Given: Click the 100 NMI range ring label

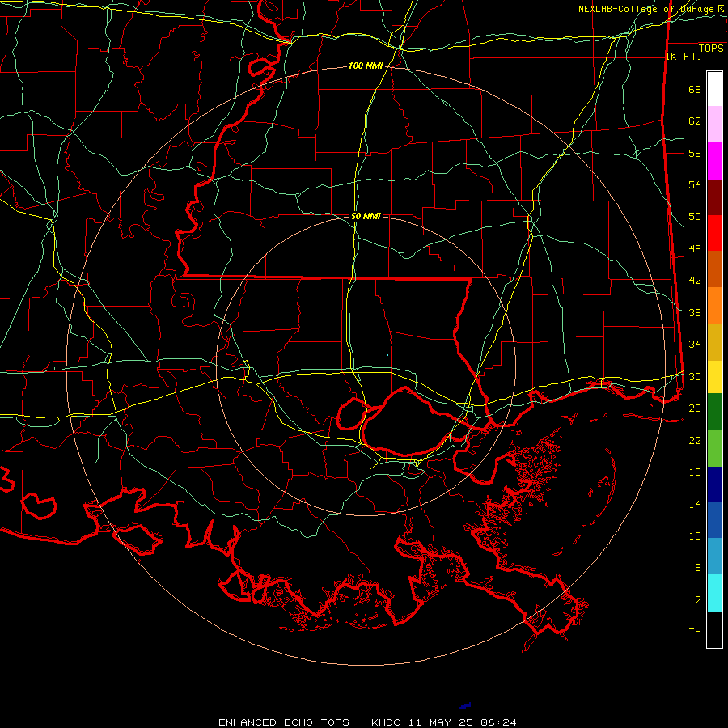Looking at the screenshot, I should [366, 66].
